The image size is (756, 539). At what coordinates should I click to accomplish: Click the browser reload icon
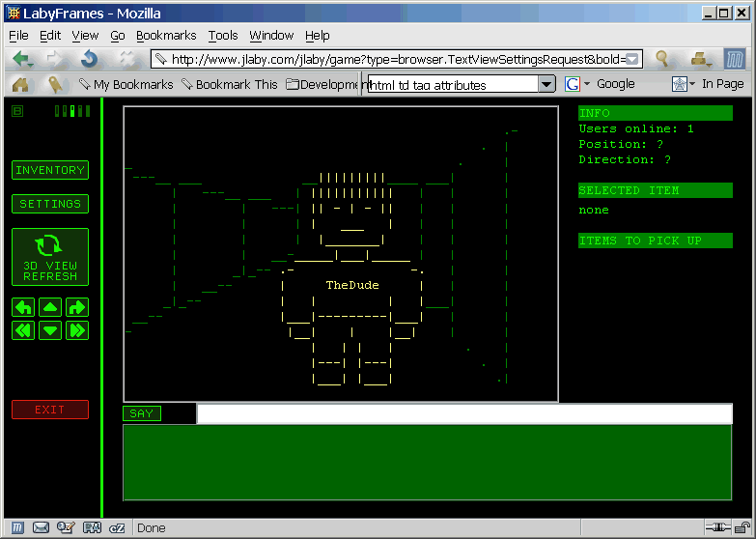[x=90, y=59]
